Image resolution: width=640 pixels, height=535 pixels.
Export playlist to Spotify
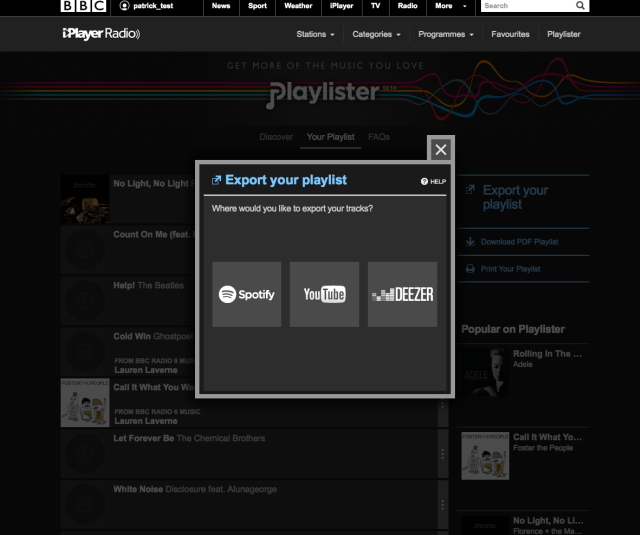click(x=247, y=294)
